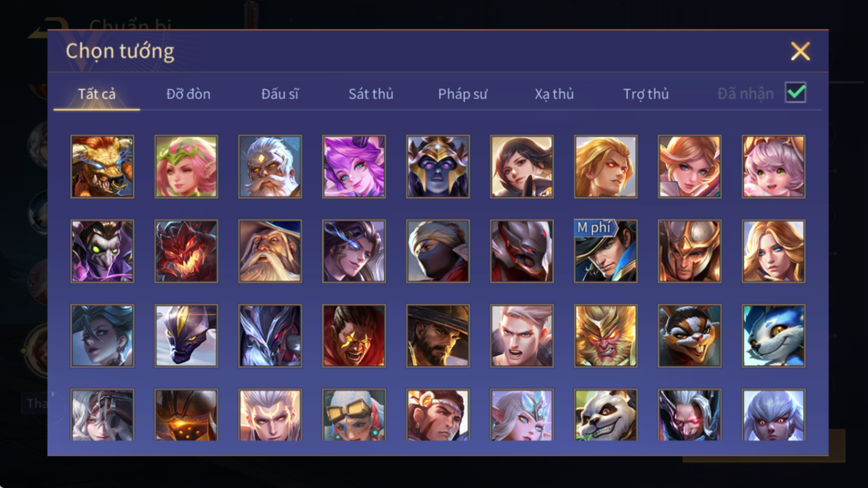Open the Sát thủ tab
Viewport: 868px width, 488px height.
click(x=371, y=94)
